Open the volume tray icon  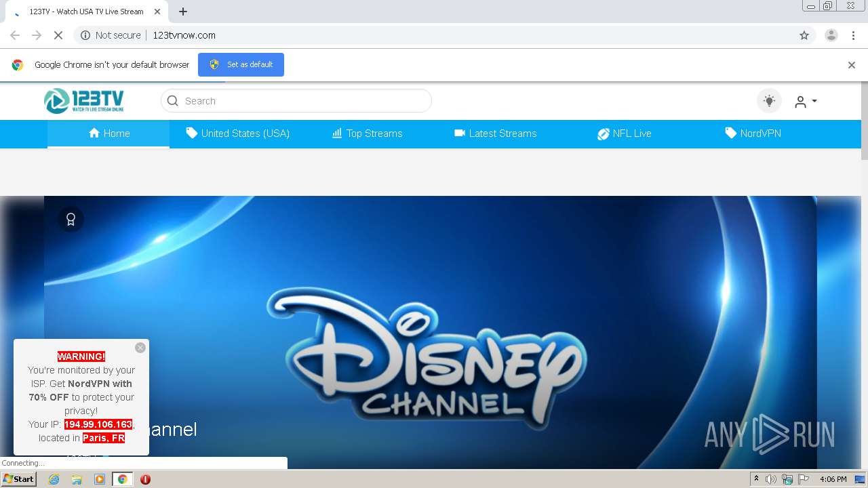(x=772, y=479)
